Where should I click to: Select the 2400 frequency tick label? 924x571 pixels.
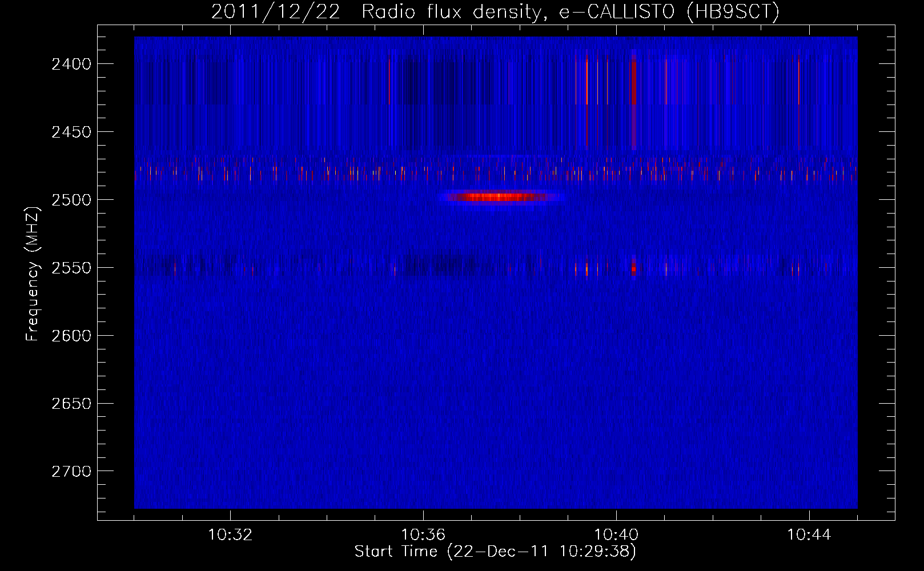[x=71, y=64]
